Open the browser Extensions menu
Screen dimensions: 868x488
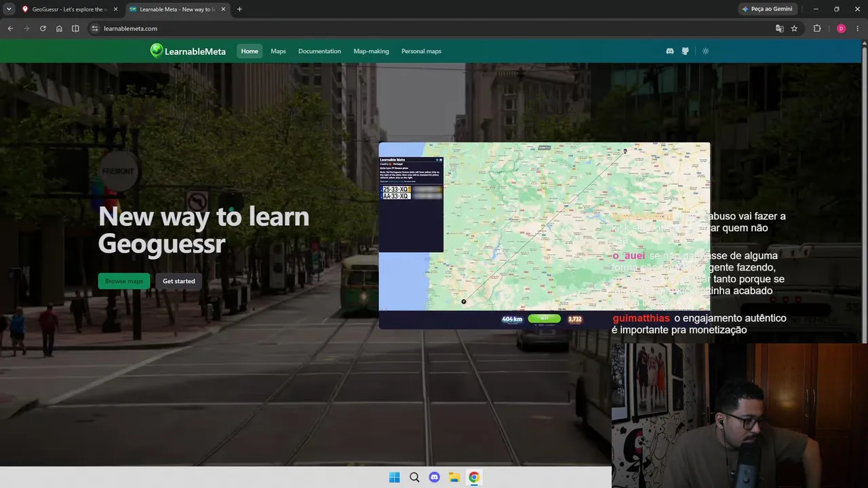[817, 28]
